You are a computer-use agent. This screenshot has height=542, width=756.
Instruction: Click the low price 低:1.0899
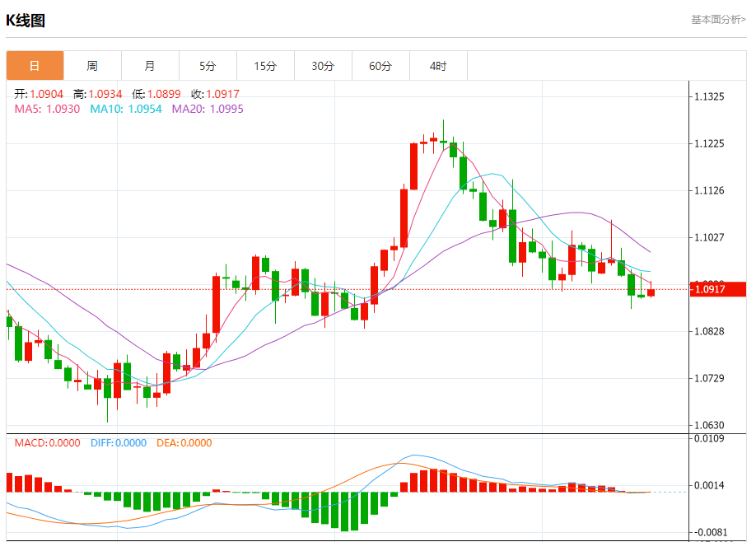(156, 94)
